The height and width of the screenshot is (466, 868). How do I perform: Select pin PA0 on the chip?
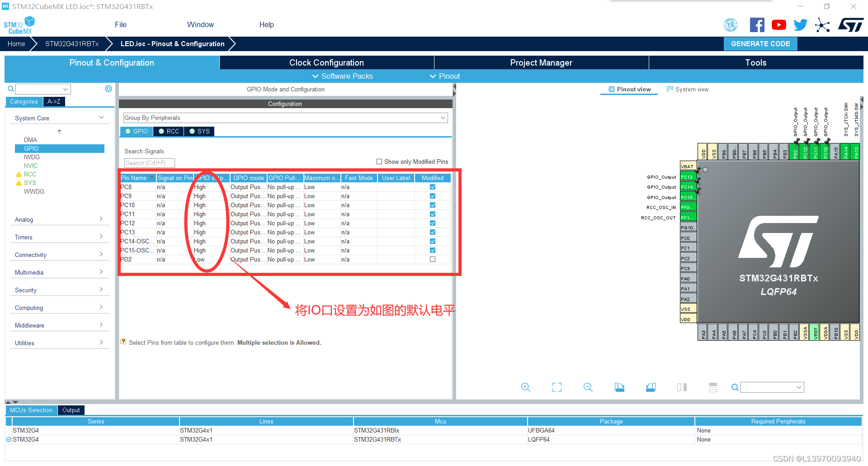[688, 279]
